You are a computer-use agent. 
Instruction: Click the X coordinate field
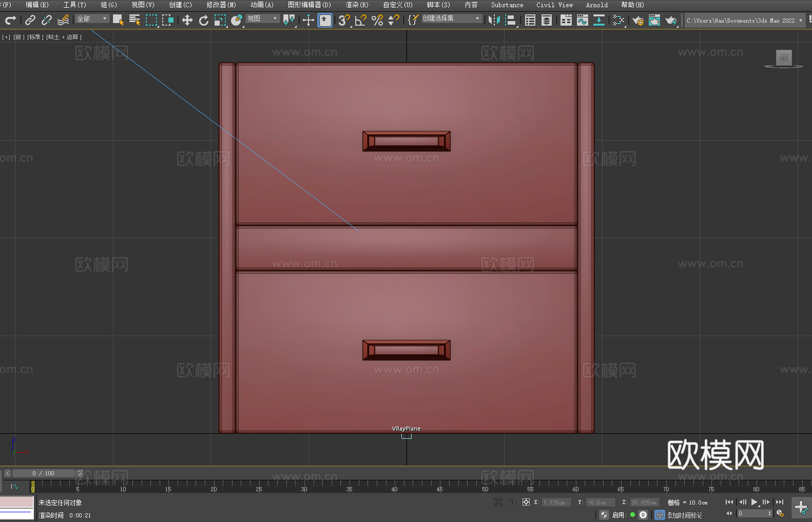click(557, 502)
